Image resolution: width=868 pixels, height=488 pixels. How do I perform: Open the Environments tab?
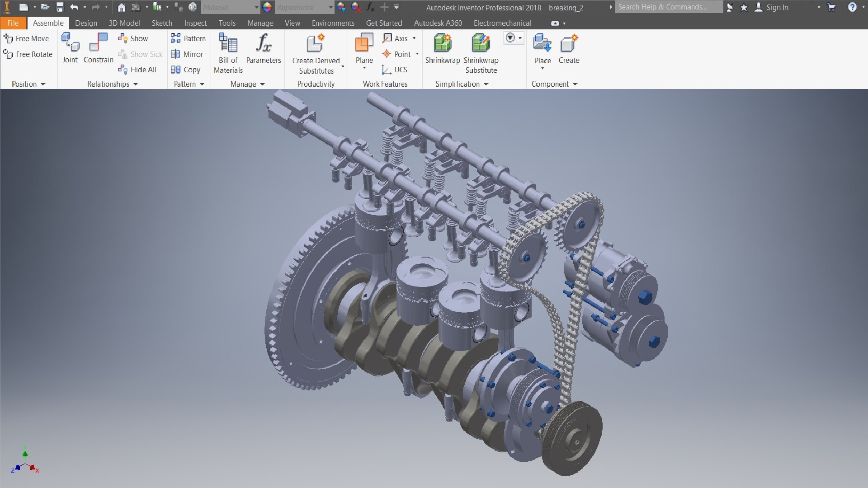tap(333, 23)
